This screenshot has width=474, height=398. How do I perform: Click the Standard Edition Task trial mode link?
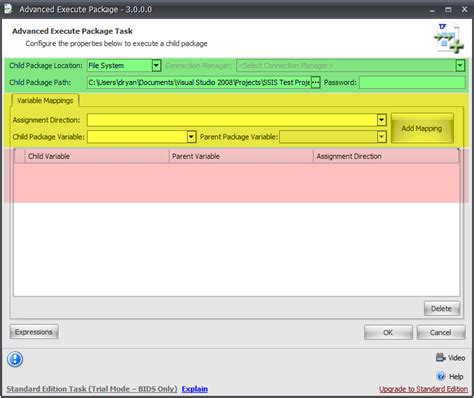click(92, 389)
